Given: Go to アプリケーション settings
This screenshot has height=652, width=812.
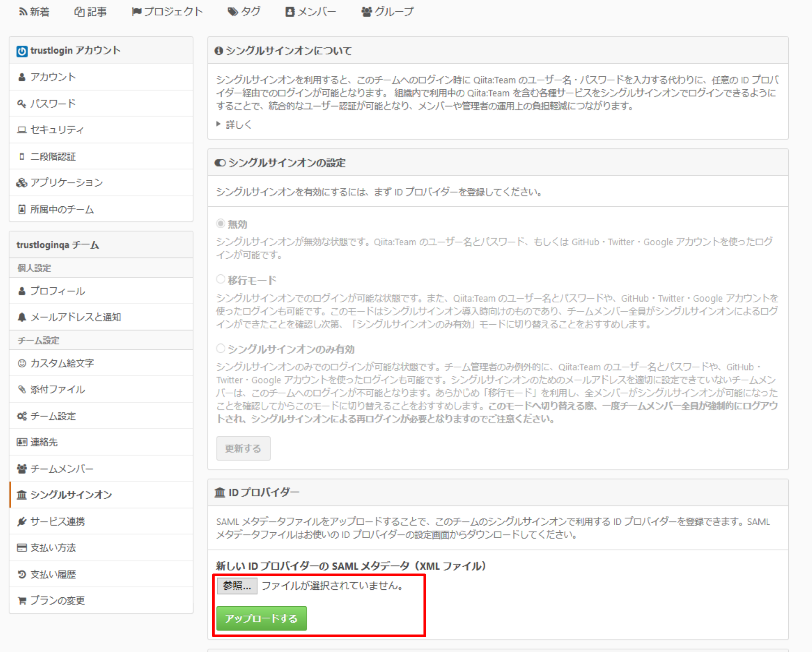Looking at the screenshot, I should tap(101, 183).
